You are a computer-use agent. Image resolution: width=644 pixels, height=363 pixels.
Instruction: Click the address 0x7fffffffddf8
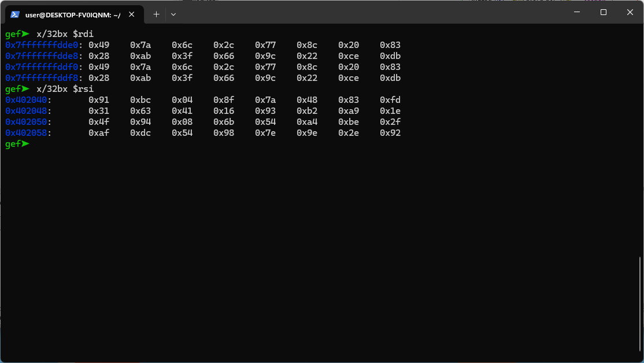[42, 78]
